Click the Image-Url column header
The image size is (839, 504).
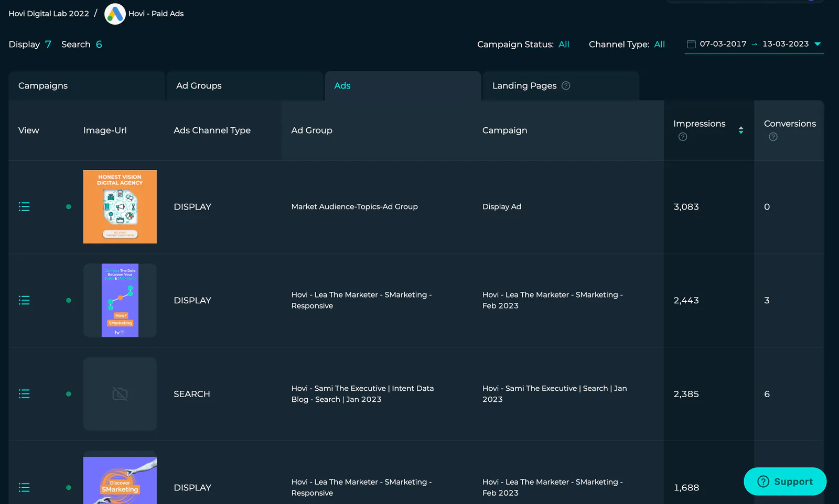pyautogui.click(x=105, y=130)
